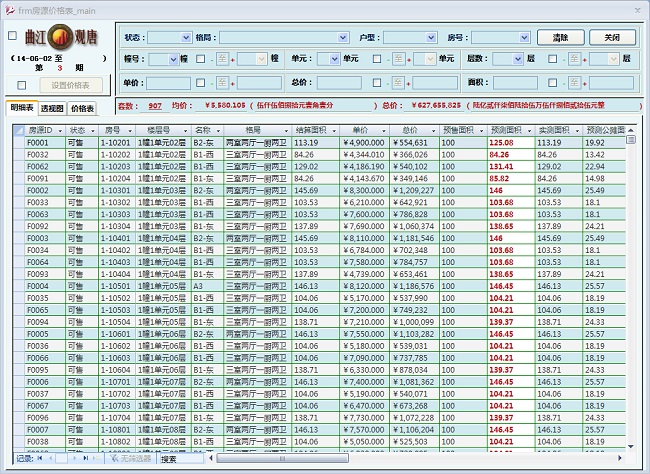Click the 单价 minimum input field
Screen dimensions: 650x474
coord(168,83)
